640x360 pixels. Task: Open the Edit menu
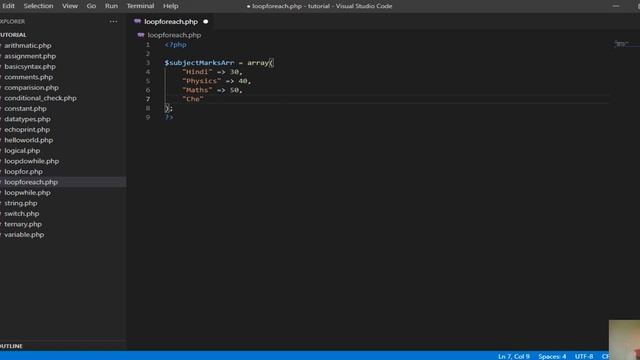8,6
